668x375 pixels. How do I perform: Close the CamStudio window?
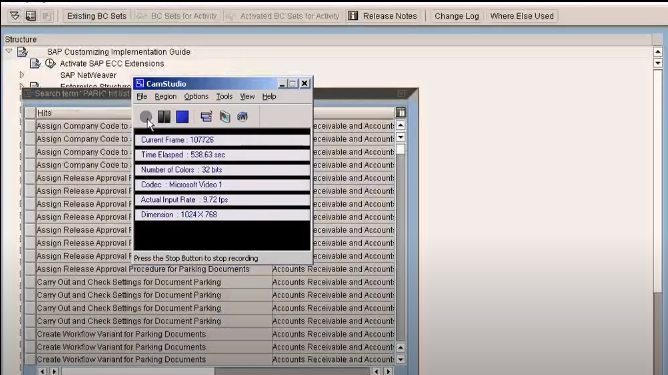click(305, 84)
